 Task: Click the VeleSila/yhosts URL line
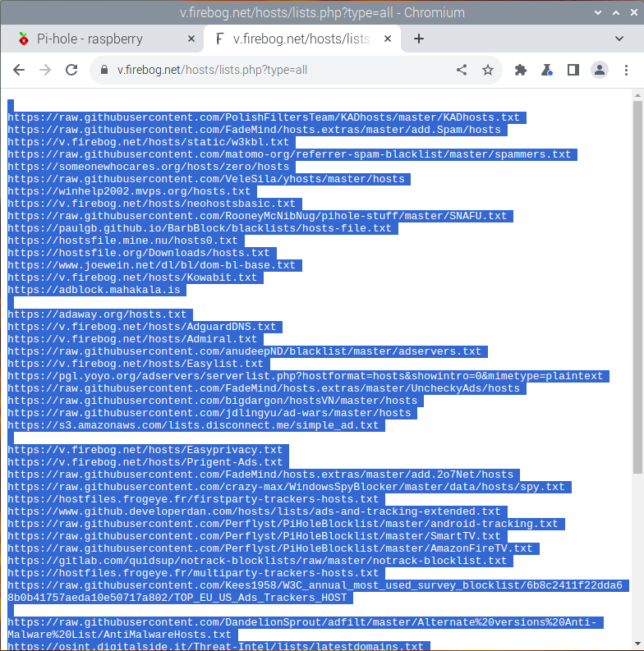(x=205, y=179)
